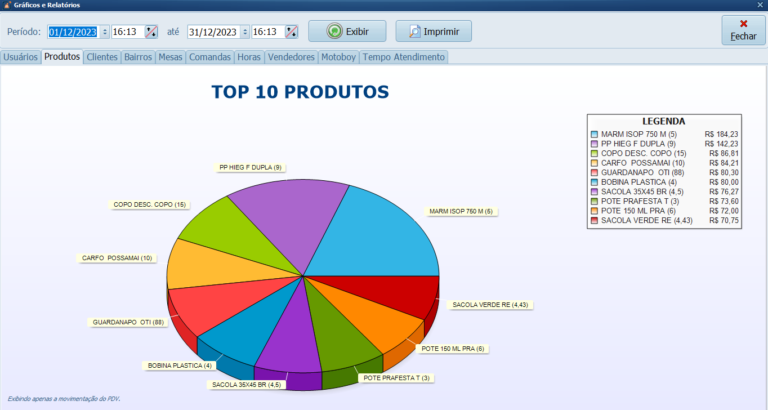768x410 pixels.
Task: Open the end date stepper 31/12/2023
Action: click(245, 32)
